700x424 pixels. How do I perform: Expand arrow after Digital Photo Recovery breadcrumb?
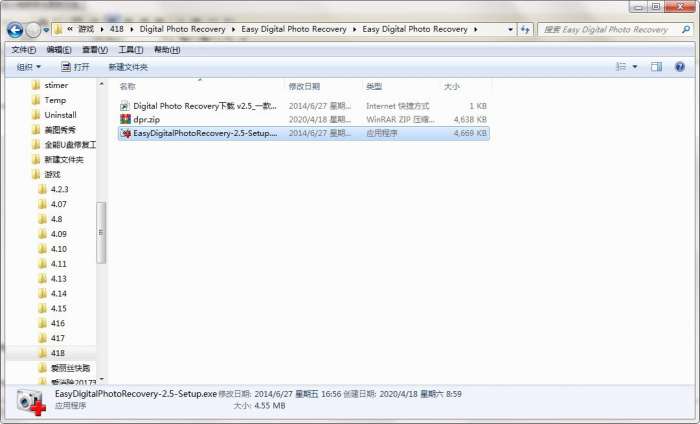coord(233,29)
